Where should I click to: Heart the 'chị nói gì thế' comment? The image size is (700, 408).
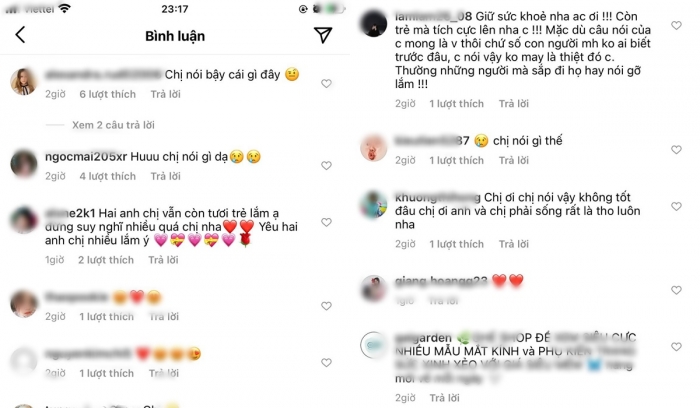[676, 150]
